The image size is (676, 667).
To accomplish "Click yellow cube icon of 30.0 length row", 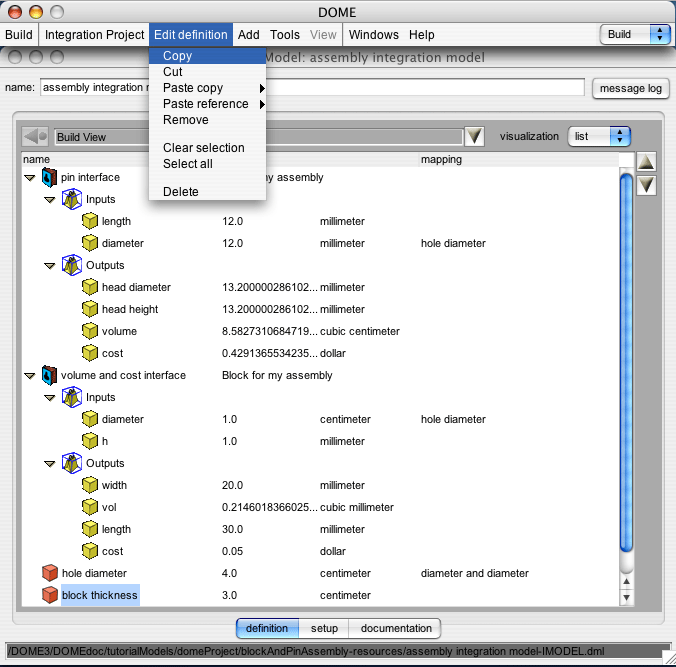I will tap(90, 529).
